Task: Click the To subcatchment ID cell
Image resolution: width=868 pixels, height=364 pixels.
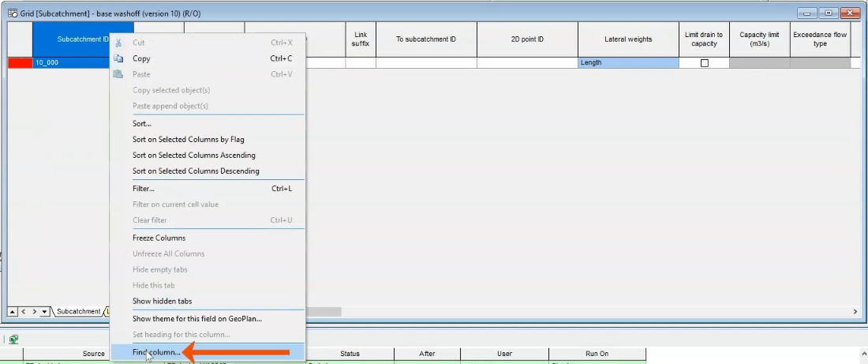Action: pos(426,62)
